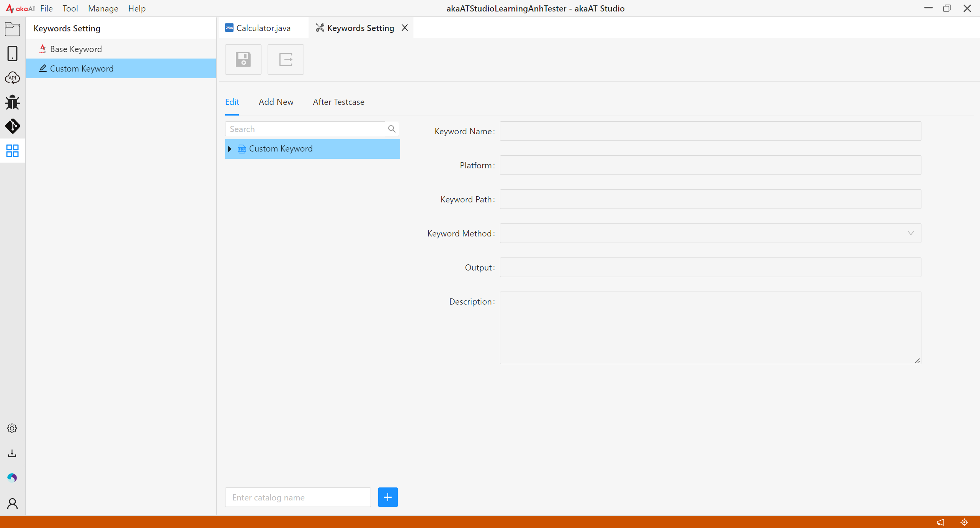980x528 pixels.
Task: Select Custom Keyword catalog row in tree
Action: [312, 149]
